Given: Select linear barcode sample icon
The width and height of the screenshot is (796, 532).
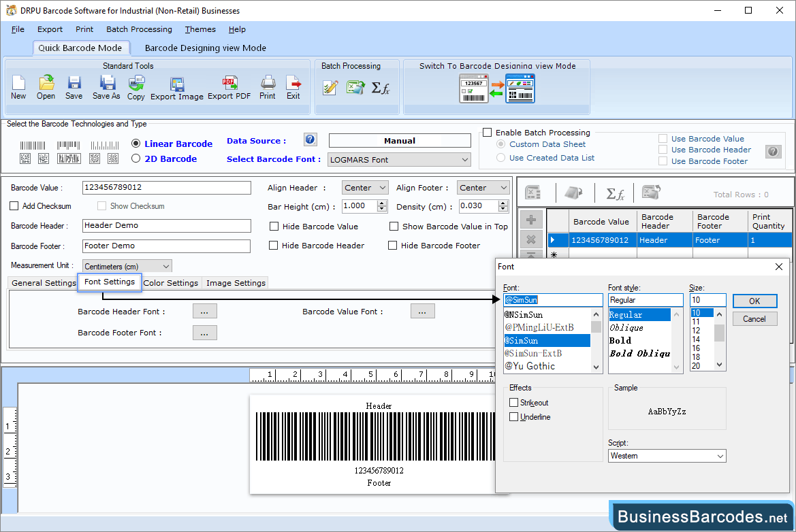Looking at the screenshot, I should (33, 146).
